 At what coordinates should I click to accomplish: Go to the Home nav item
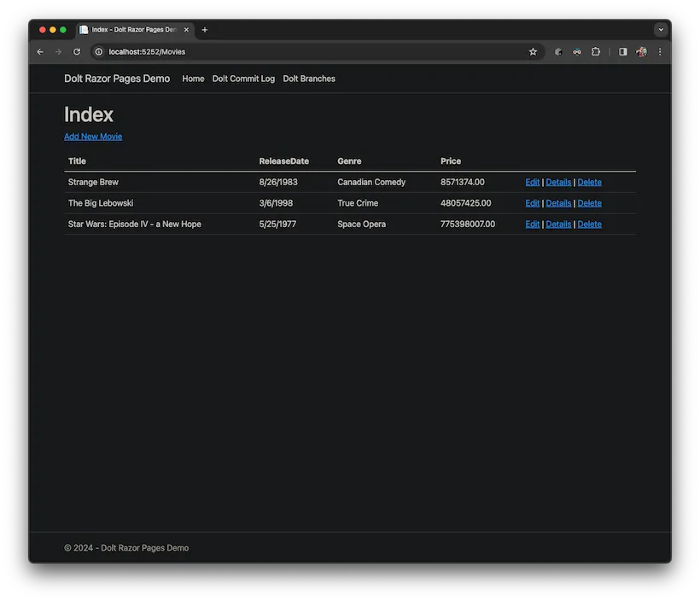pos(193,79)
